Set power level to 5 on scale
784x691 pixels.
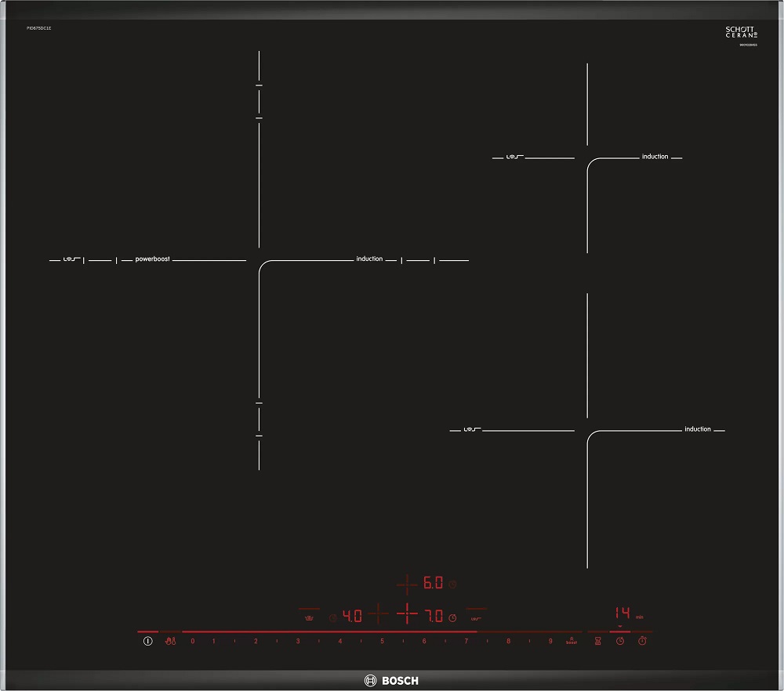tap(382, 642)
